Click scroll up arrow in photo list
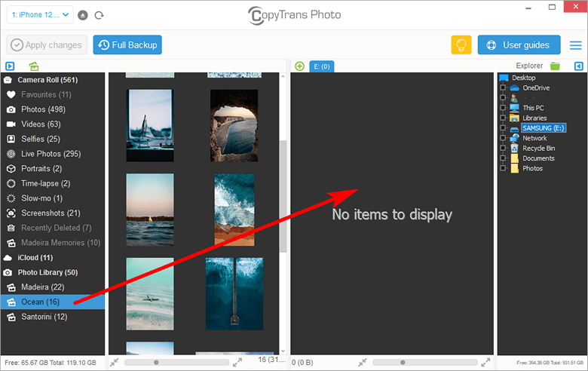 click(283, 76)
